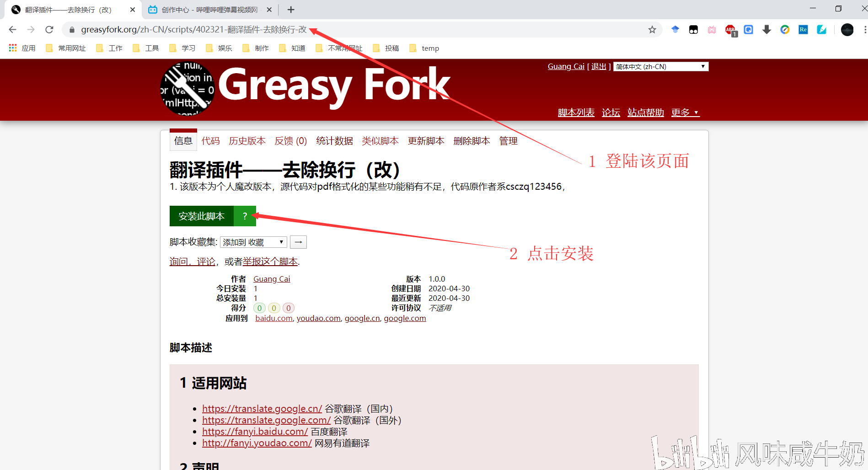Open the 脚本列表 navigation link
Image resolution: width=868 pixels, height=470 pixels.
576,112
